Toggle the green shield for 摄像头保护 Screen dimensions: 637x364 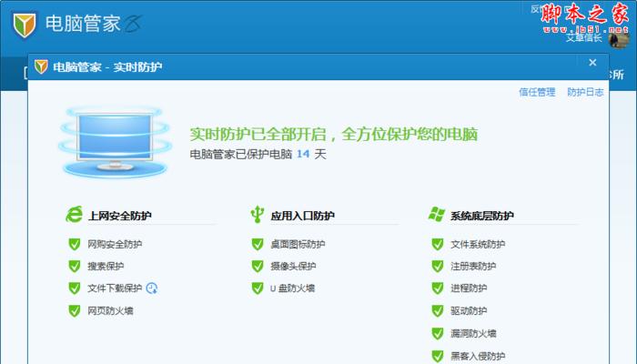coord(258,266)
